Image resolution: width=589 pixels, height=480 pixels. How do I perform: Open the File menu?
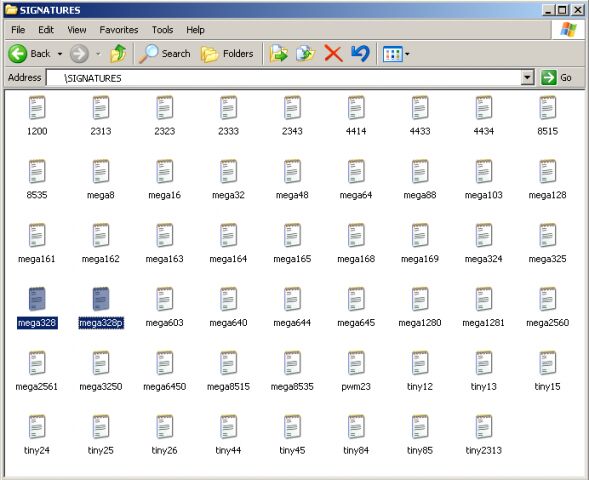tap(18, 30)
